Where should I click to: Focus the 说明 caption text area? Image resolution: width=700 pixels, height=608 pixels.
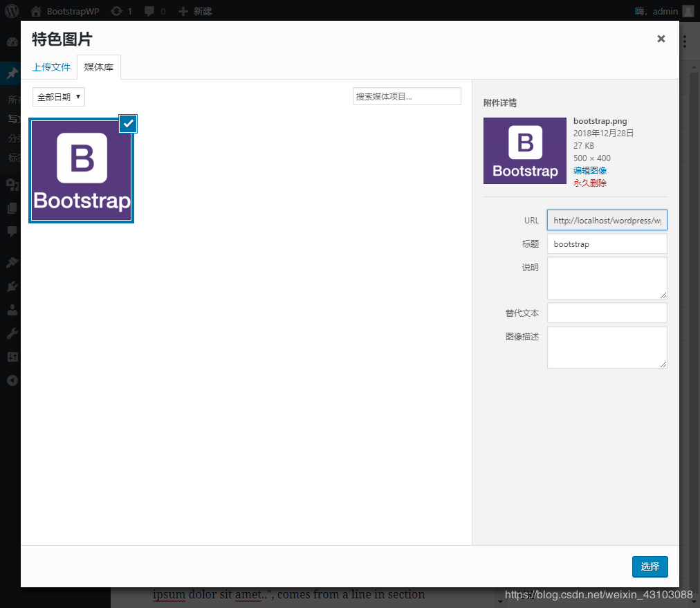tap(607, 278)
